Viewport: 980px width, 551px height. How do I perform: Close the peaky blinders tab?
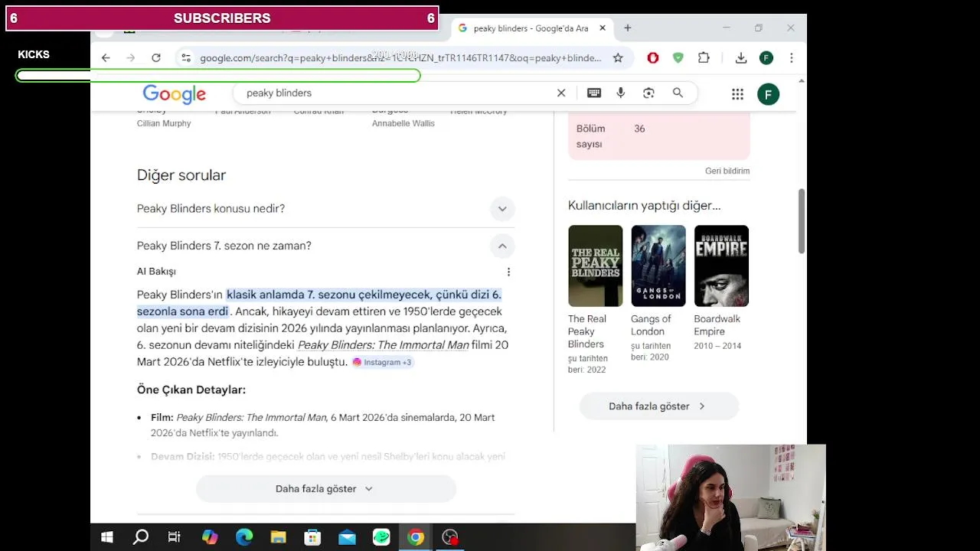(603, 28)
